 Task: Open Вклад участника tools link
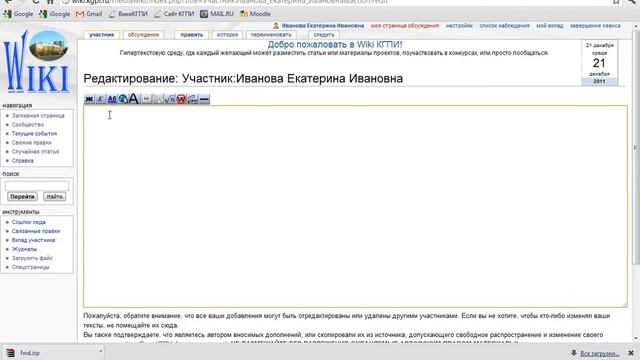(33, 240)
